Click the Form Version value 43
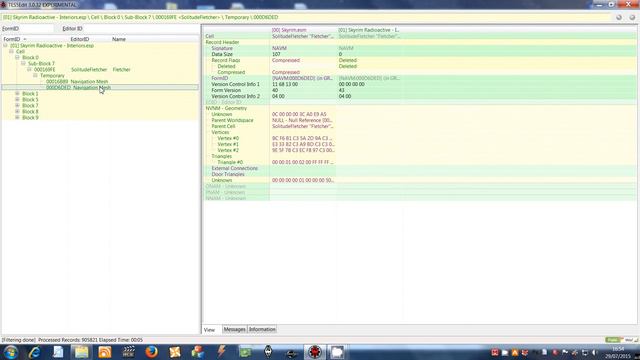 click(342, 90)
